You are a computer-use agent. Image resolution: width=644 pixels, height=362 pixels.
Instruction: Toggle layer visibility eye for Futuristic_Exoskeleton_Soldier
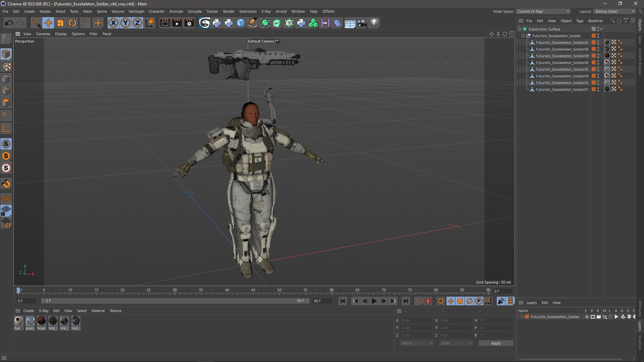point(593,317)
